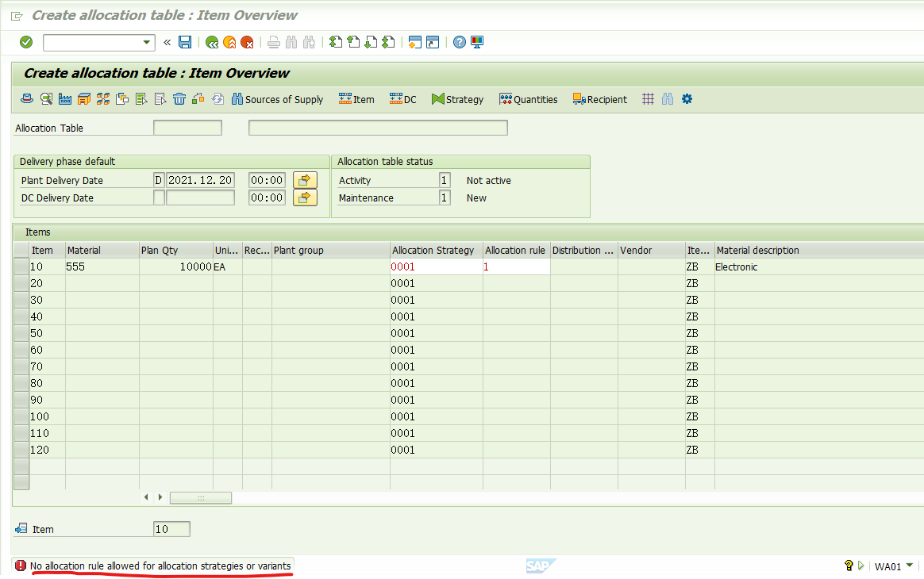
Task: Open the blue gear settings icon
Action: pos(687,99)
